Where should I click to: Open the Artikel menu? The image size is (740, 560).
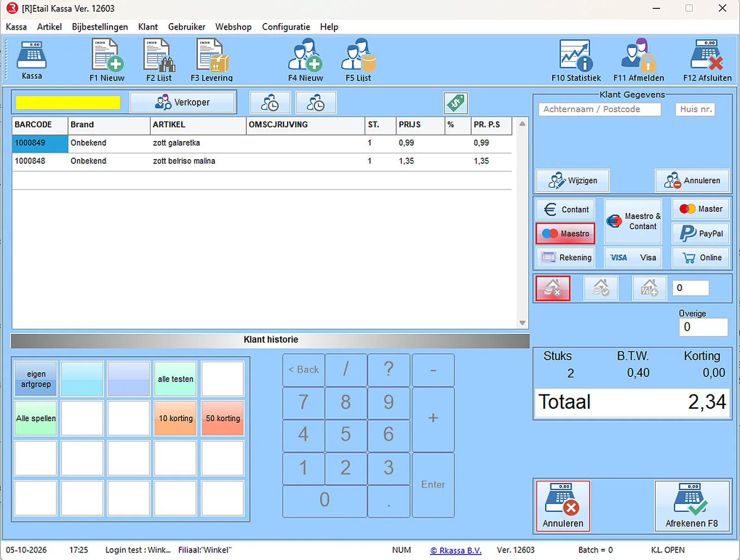click(x=49, y=27)
